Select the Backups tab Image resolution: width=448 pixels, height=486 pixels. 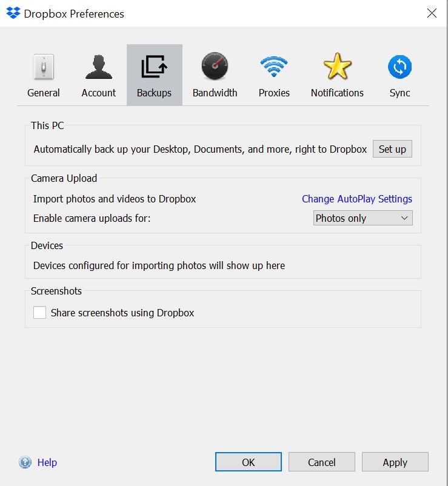155,75
